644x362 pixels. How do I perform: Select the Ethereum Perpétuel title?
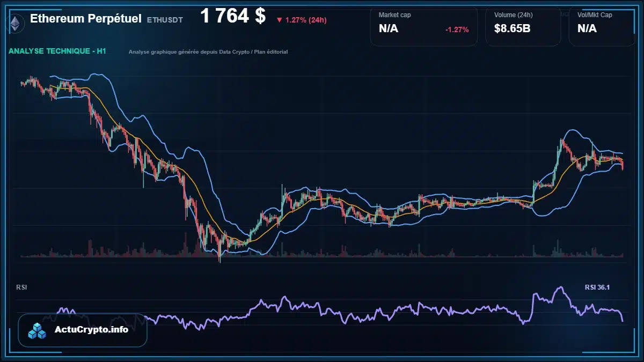tap(86, 19)
